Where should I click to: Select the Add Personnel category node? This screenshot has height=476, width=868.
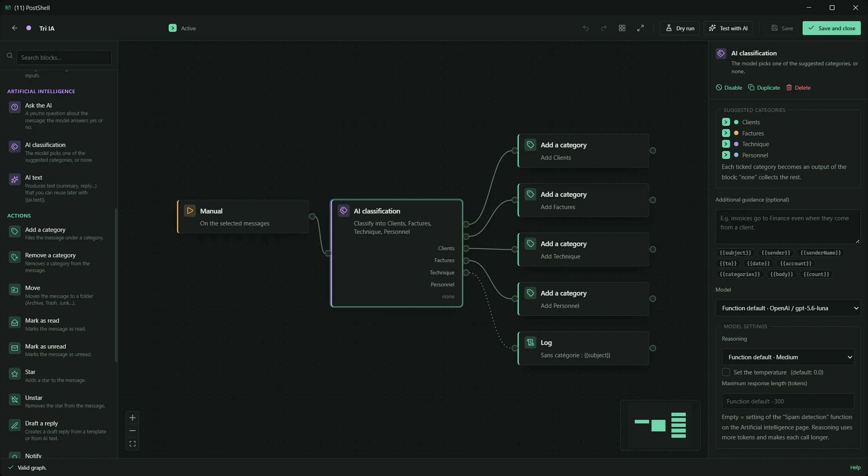click(583, 299)
